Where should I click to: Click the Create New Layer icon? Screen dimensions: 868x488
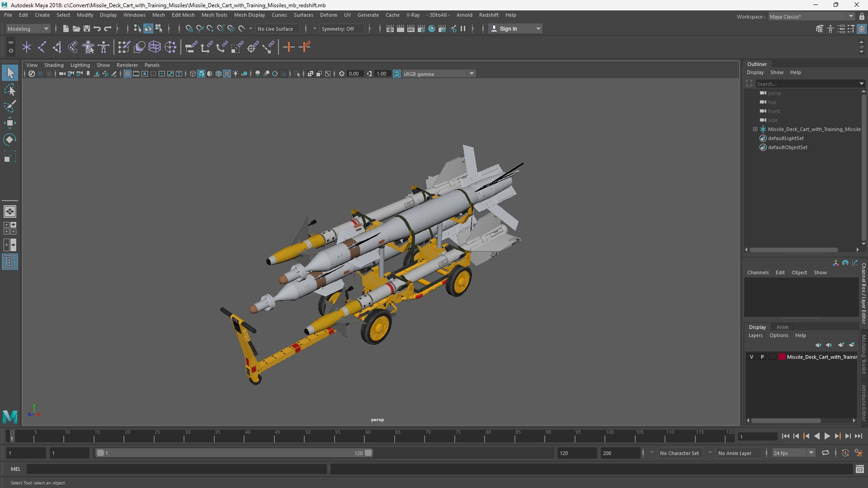coord(841,345)
